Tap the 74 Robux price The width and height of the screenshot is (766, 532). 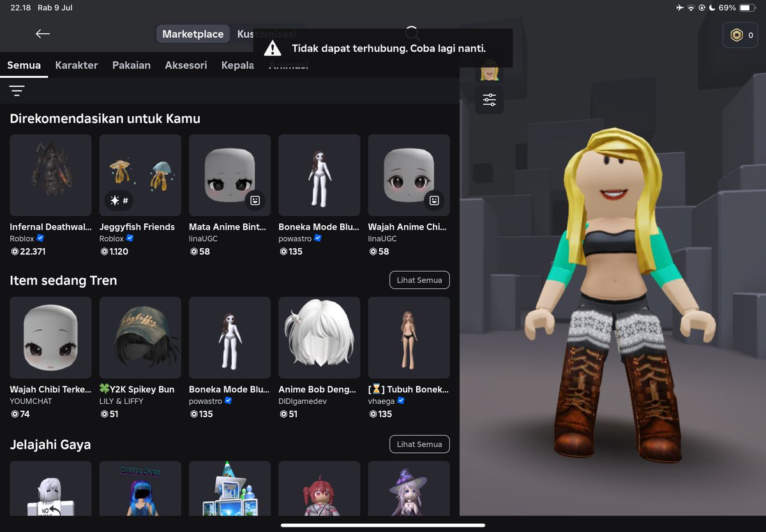[20, 414]
